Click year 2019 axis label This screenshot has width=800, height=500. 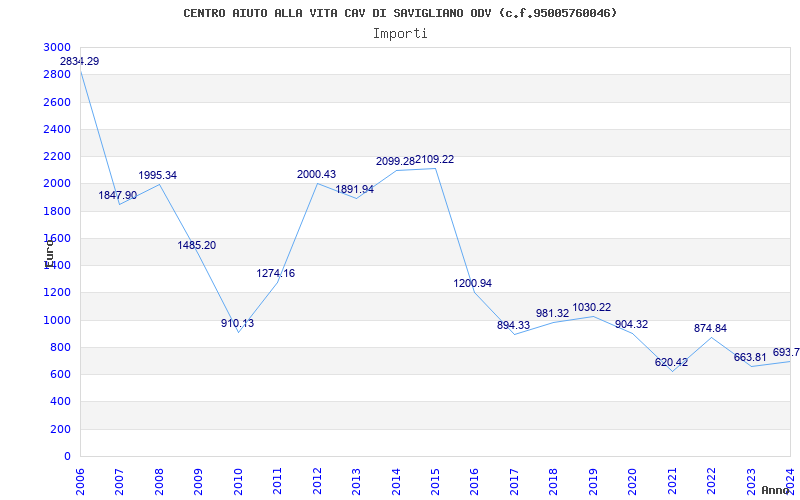click(x=593, y=481)
